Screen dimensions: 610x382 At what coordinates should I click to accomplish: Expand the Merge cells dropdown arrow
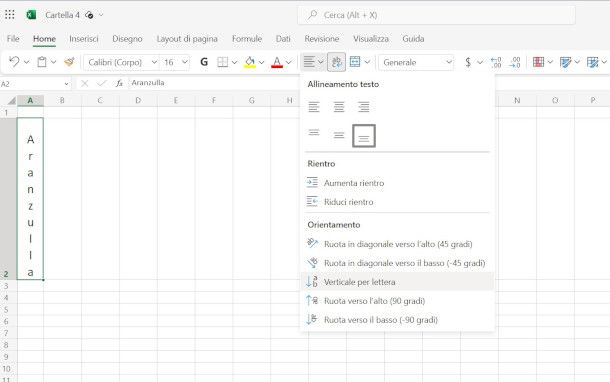point(367,62)
